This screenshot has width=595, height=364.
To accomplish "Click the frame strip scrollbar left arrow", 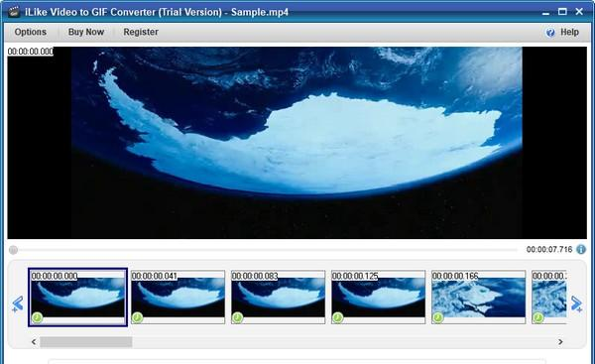I will pos(34,342).
